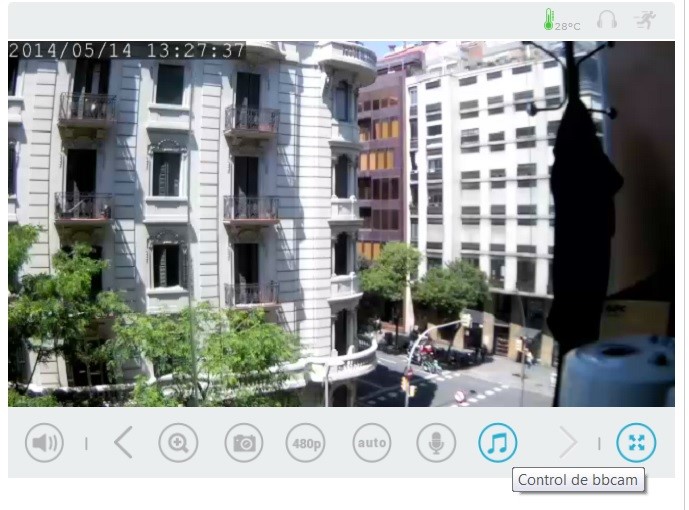
Task: Click the live camera video feed
Action: tap(341, 224)
